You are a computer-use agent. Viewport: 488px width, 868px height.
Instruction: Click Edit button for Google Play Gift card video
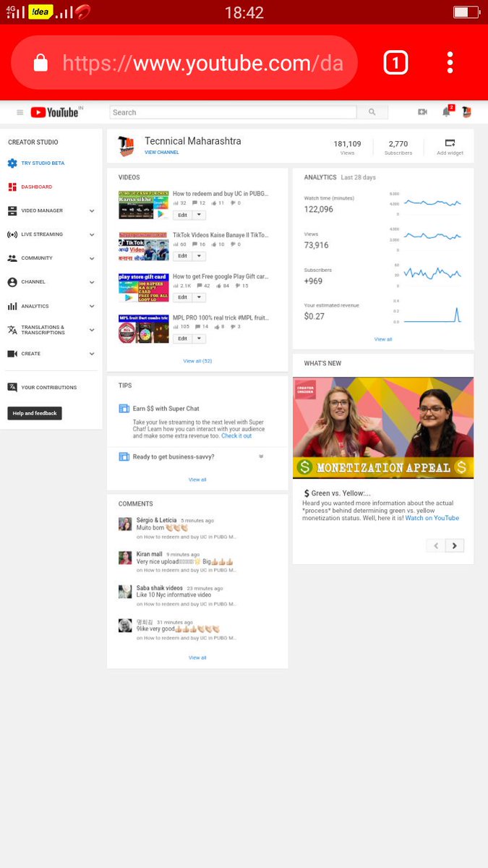[x=182, y=297]
